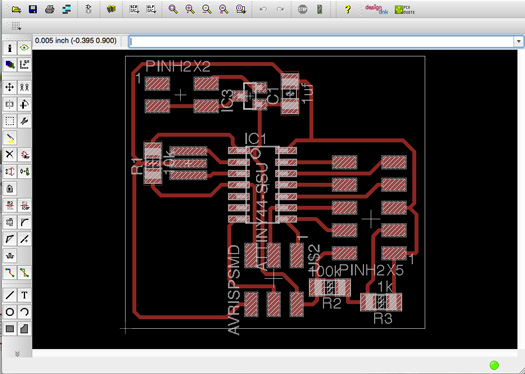Click the PINH2X2 label on board
Image resolution: width=525 pixels, height=374 pixels.
[x=178, y=67]
